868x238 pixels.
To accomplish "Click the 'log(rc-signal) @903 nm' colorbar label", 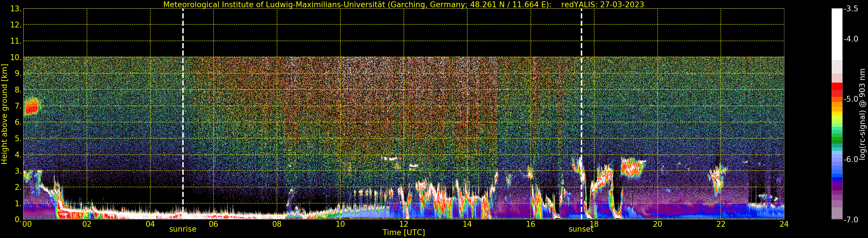I will 863,114.
